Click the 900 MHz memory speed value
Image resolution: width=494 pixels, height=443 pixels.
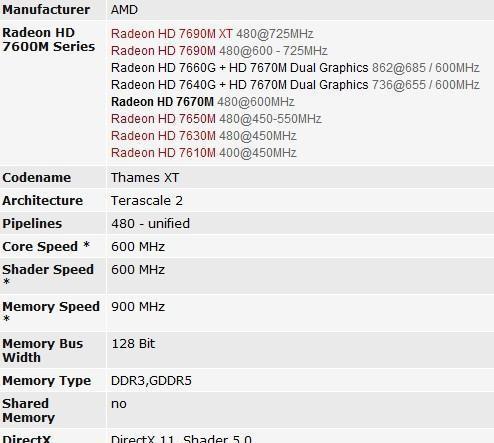[x=138, y=307]
